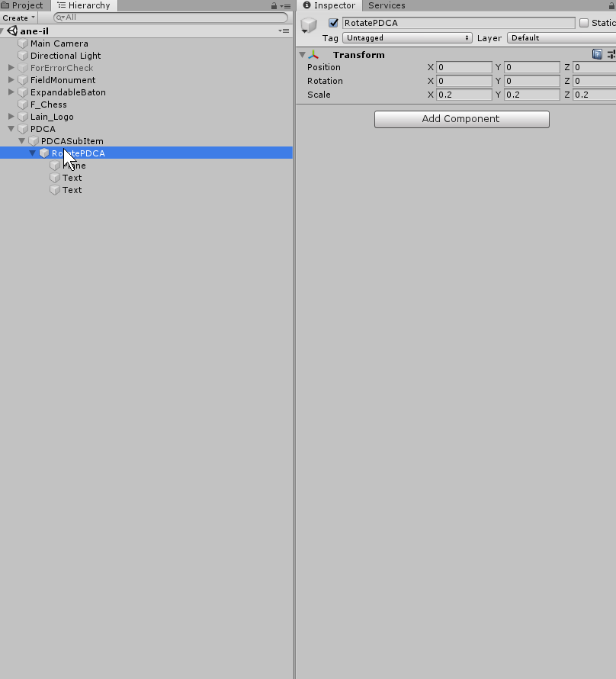This screenshot has width=616, height=679.
Task: Click the cube icon of PDCA
Action: pos(23,129)
